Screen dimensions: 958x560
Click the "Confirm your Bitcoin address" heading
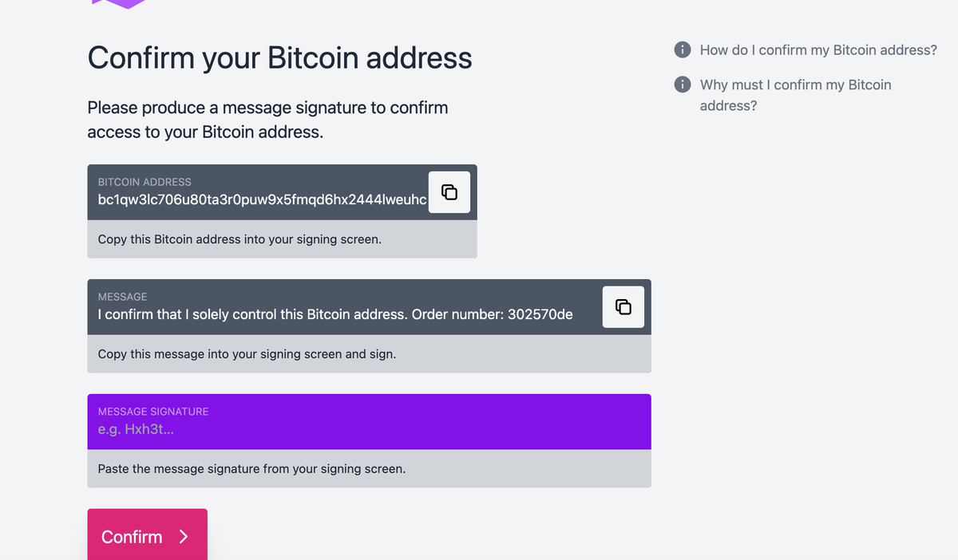[x=279, y=58]
